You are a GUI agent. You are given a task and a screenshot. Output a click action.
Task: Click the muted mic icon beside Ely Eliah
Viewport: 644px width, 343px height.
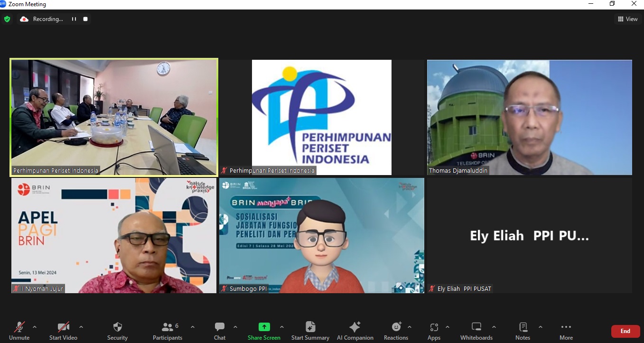pyautogui.click(x=432, y=288)
